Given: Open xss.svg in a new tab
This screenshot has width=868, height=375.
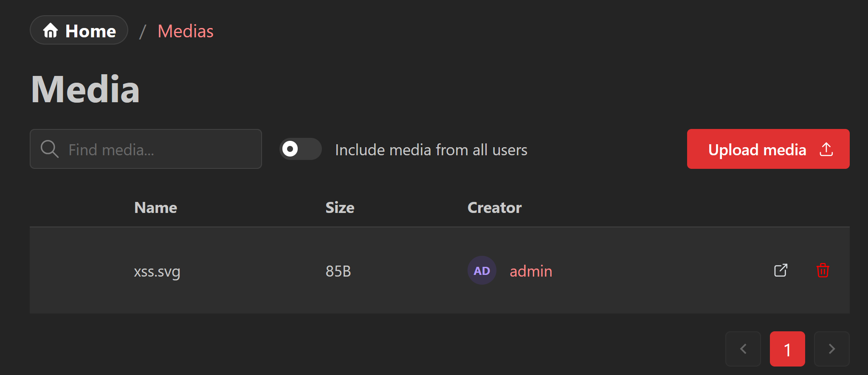Looking at the screenshot, I should point(780,270).
